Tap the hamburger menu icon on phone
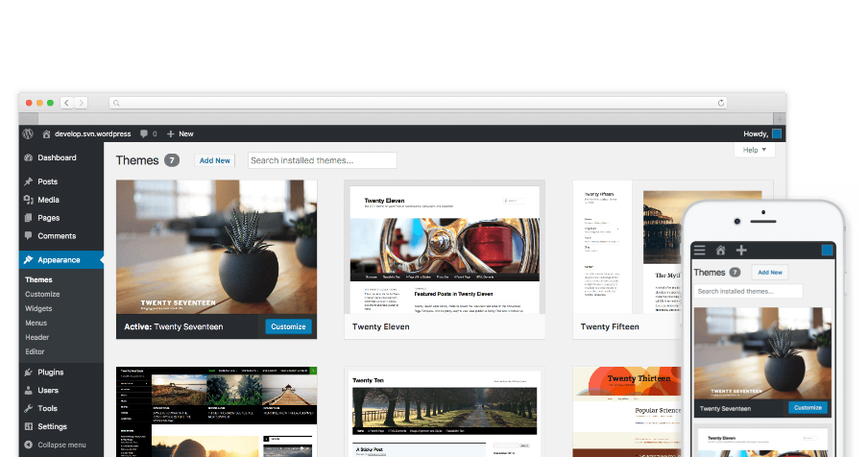 coord(700,251)
